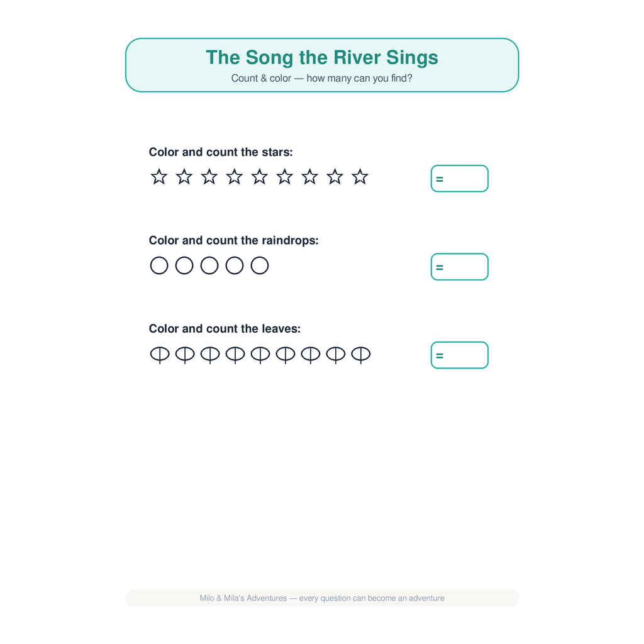Click the title 'The Song the River Sings'
644x644 pixels.
[322, 57]
